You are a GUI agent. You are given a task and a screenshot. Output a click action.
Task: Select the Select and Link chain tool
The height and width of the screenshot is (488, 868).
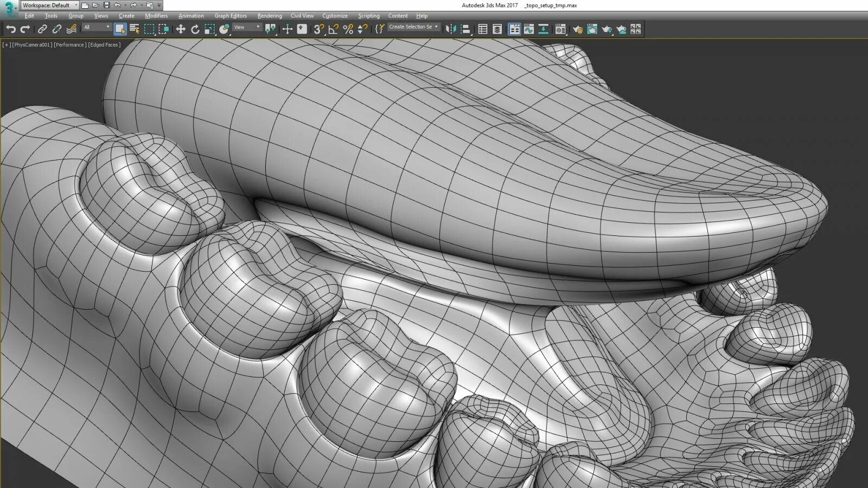[42, 29]
